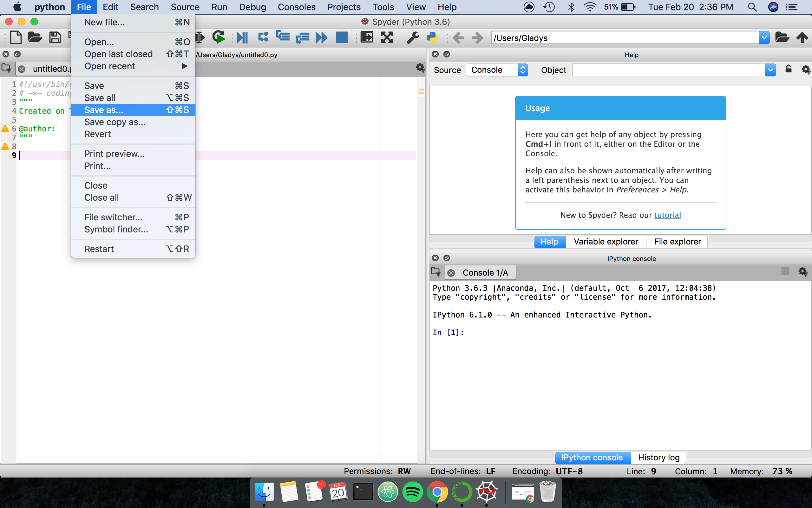Open the Source Console combo box
Image resolution: width=812 pixels, height=508 pixels.
497,70
